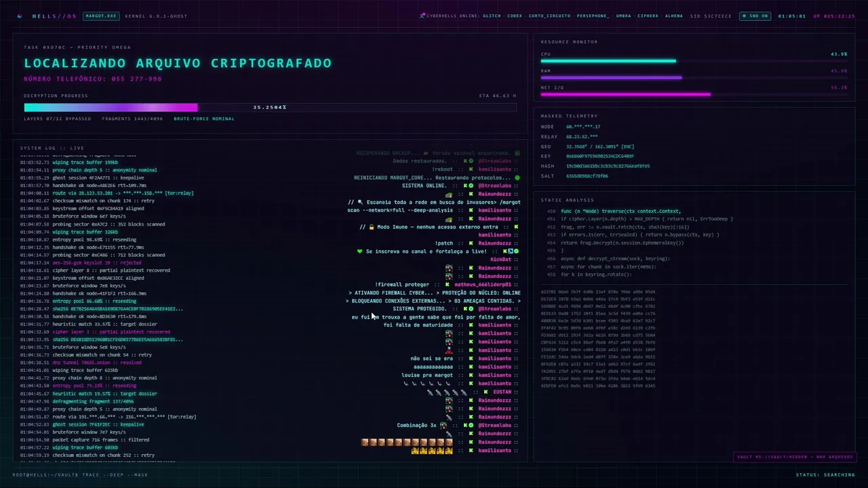
Task: Click log line dns tunnel 70655.onion resolved
Action: (81, 363)
